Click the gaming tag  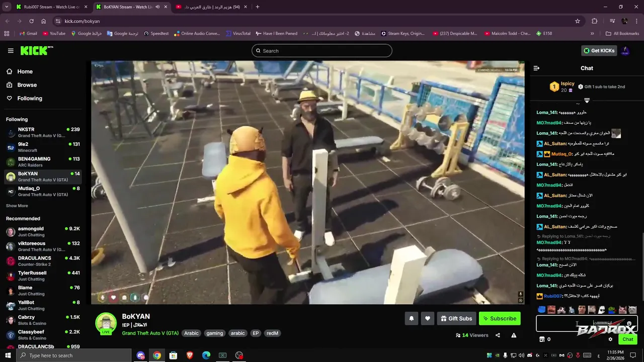[214, 333]
